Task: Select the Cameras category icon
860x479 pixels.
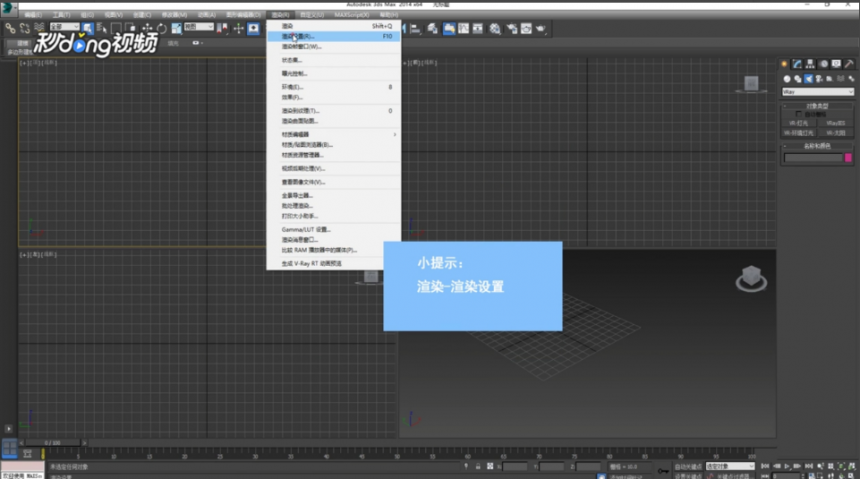Action: [x=819, y=79]
